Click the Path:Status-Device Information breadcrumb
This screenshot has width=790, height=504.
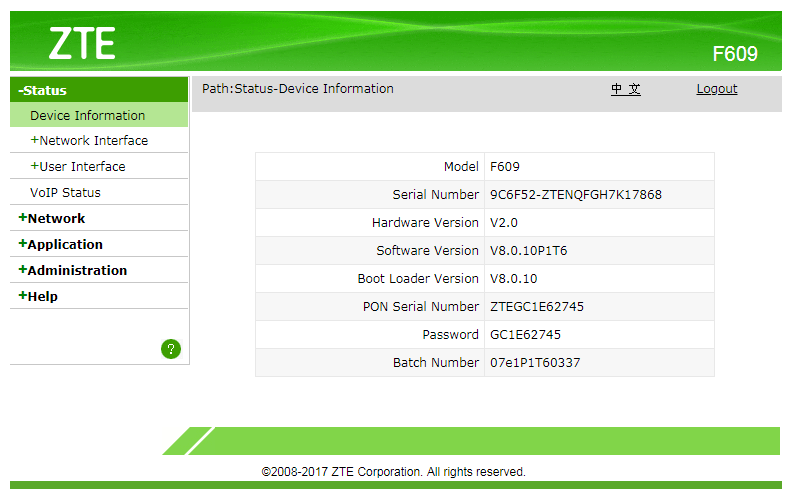(298, 89)
